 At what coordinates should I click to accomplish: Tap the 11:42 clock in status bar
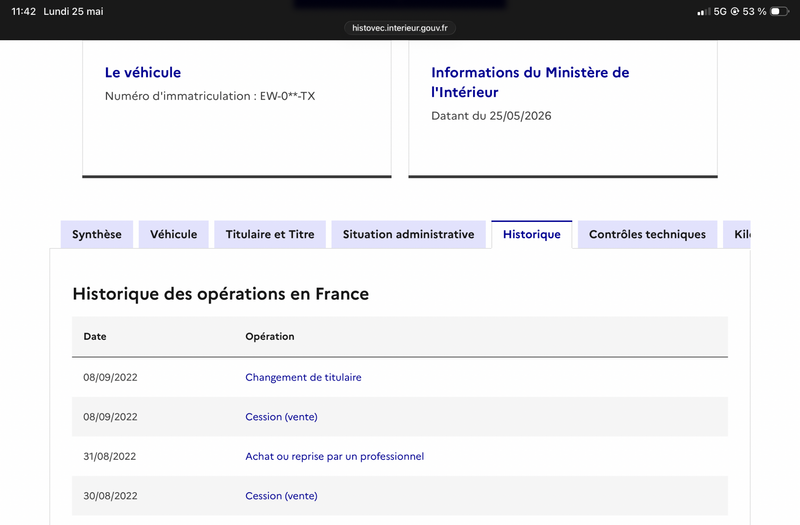[x=23, y=11]
